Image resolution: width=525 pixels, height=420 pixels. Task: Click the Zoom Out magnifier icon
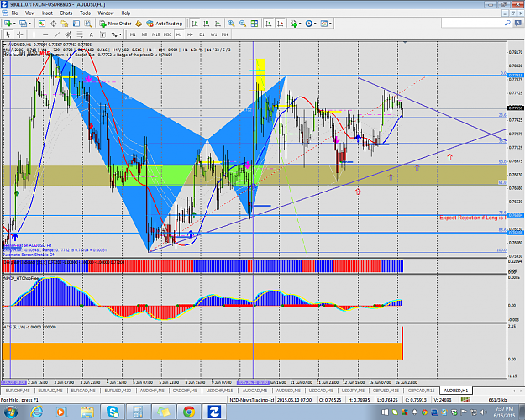(x=243, y=24)
